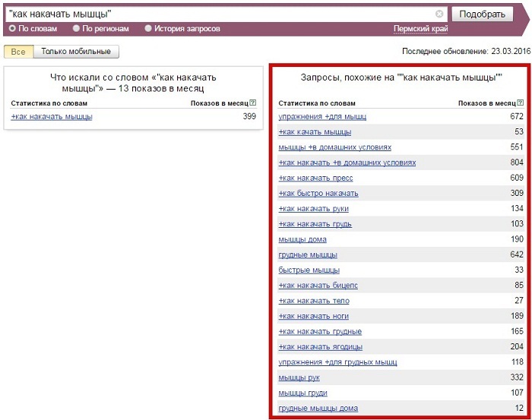Click left 'Статистика по словам' column header
Viewport: 532px width, 420px height.
(x=49, y=103)
